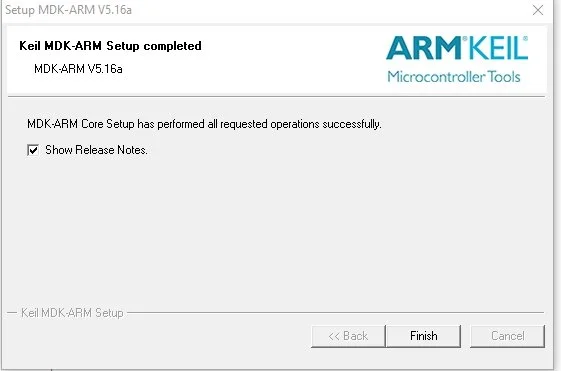This screenshot has width=561, height=371.
Task: Click the separator line beneath the white header
Action: [276, 96]
